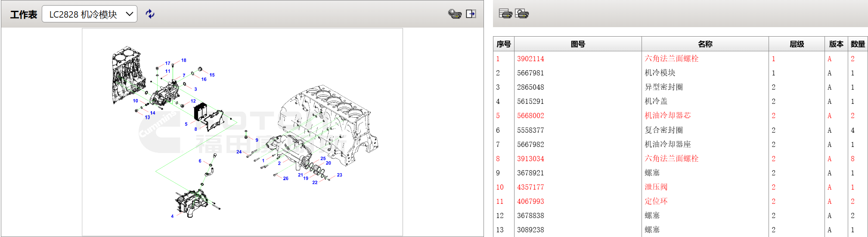
Task: Click the 名称 column header
Action: pos(705,44)
